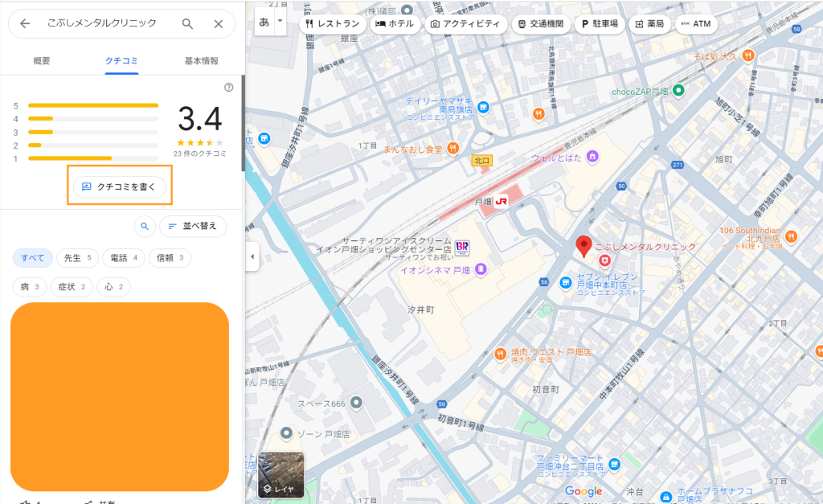Open the 並べ替え sort dropdown

click(193, 227)
